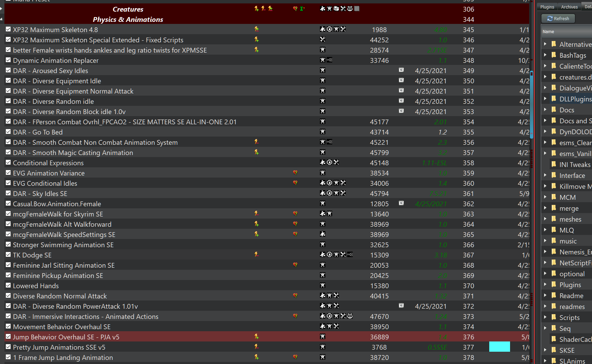The height and width of the screenshot is (364, 592).
Task: Click the mod list vertical scrollbar thumb
Action: pos(531,104)
